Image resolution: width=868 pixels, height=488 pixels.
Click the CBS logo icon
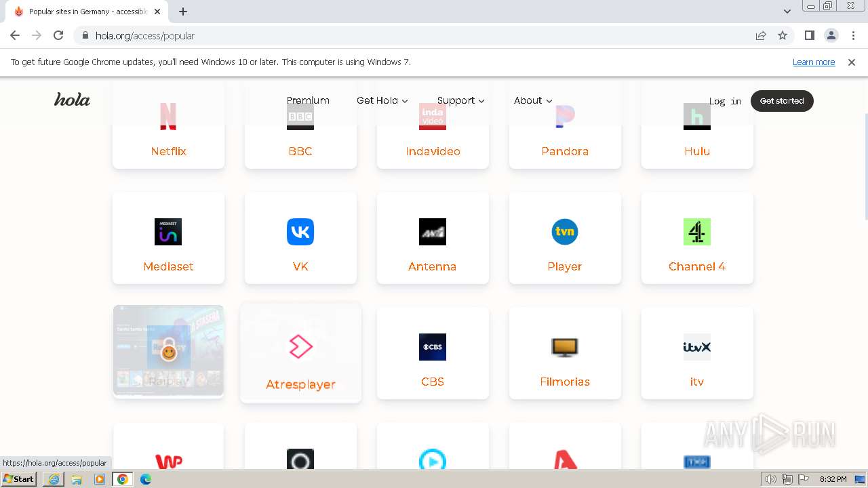pyautogui.click(x=433, y=347)
